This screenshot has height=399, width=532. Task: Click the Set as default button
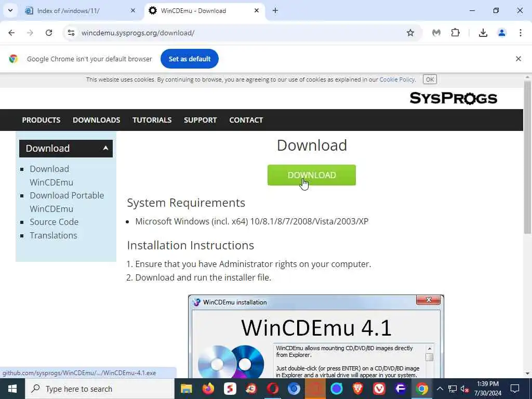189,59
